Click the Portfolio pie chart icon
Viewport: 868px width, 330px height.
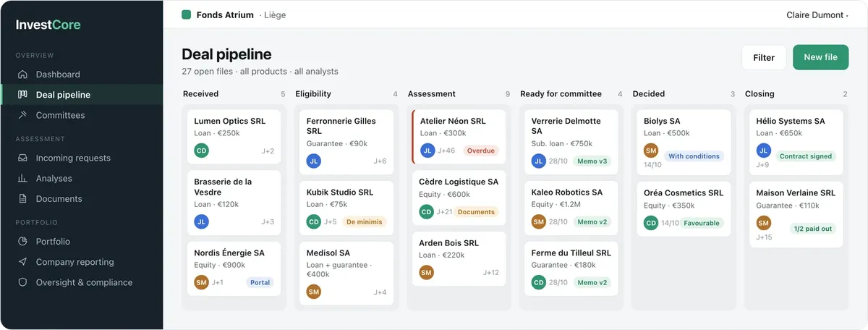[x=22, y=242]
